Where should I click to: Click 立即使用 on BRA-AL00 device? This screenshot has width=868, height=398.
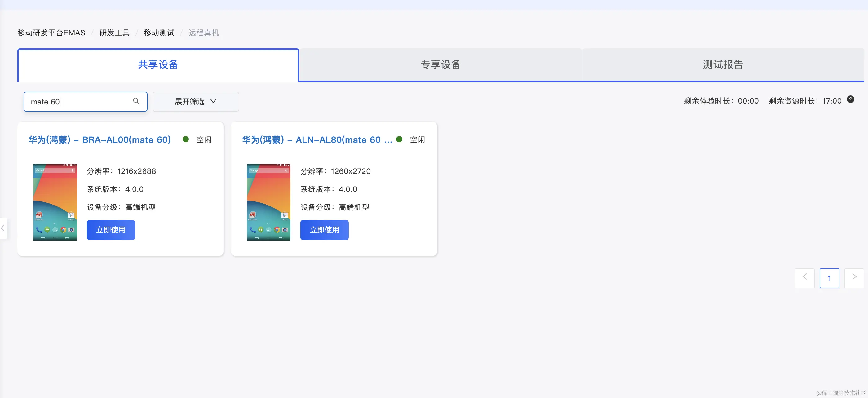[111, 230]
